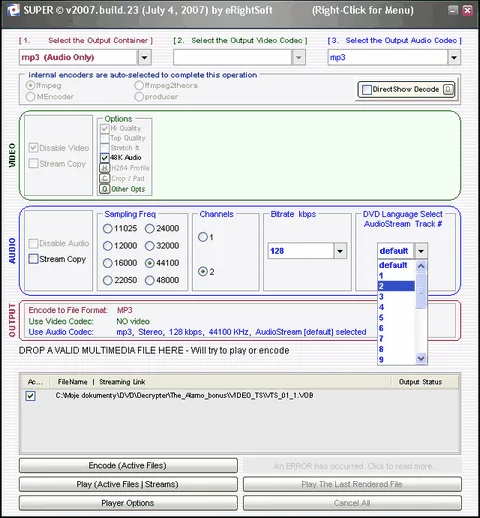Choose track 4 in the list
The width and height of the screenshot is (480, 518).
pos(396,307)
